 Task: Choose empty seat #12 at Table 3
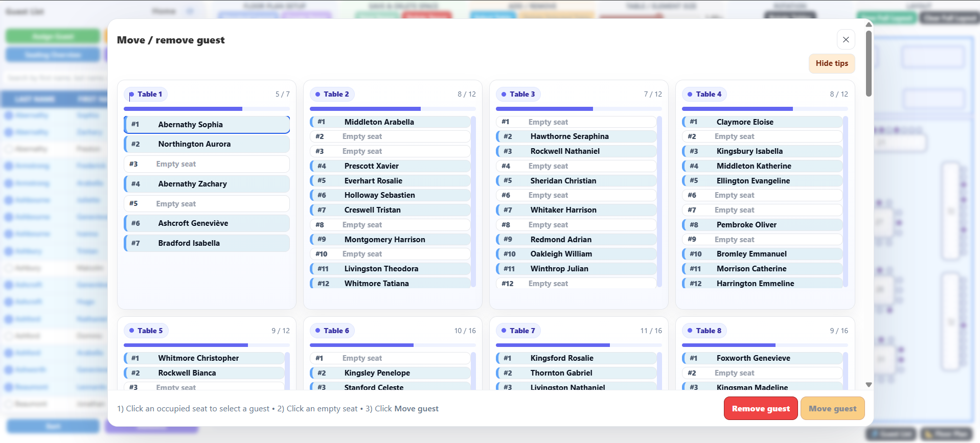576,284
